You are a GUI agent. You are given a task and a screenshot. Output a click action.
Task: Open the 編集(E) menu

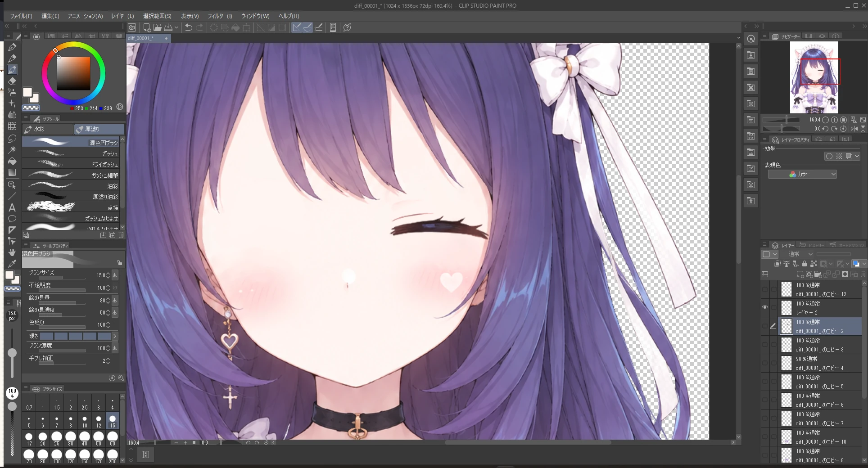(x=50, y=16)
